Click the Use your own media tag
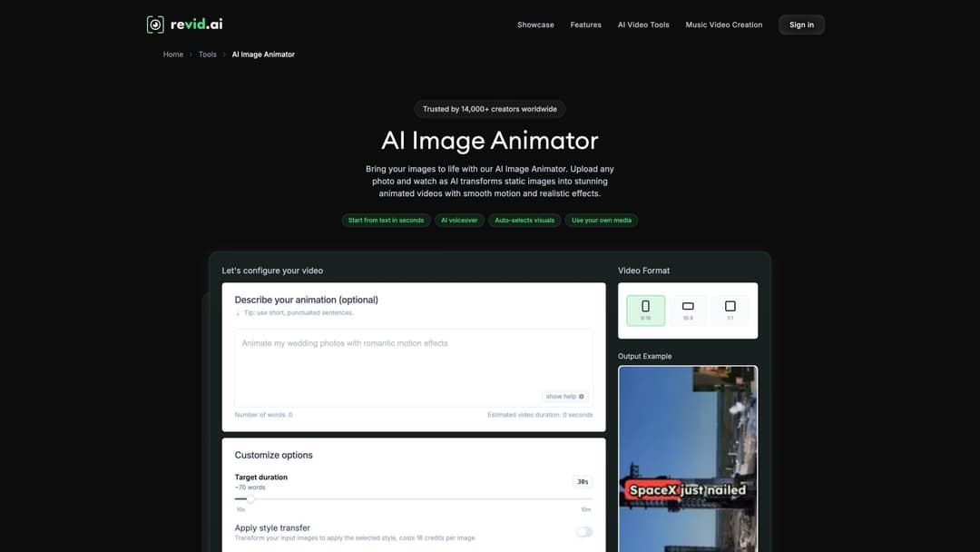This screenshot has width=980, height=552. tap(602, 220)
